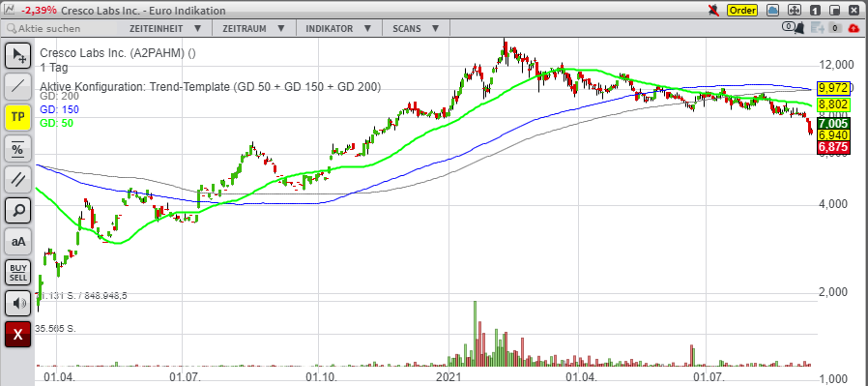Click the restore window size icon

(835, 10)
